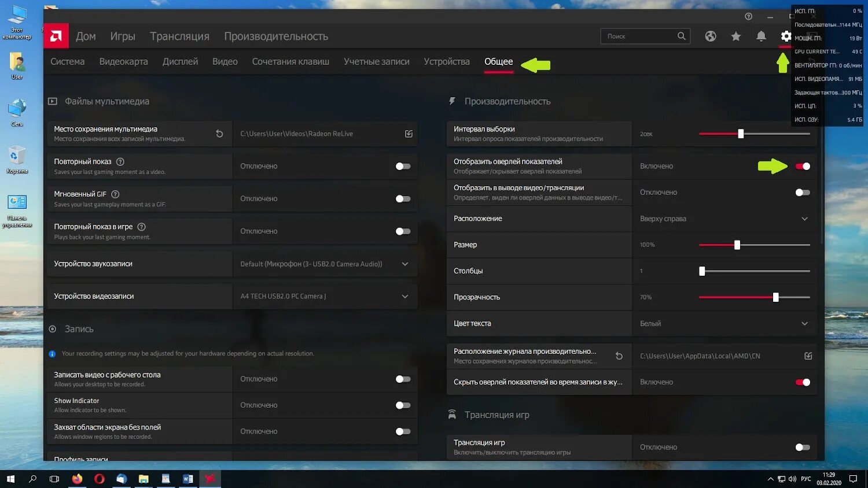Open the Игры tab
Screen dimensions: 868x488
(123, 36)
